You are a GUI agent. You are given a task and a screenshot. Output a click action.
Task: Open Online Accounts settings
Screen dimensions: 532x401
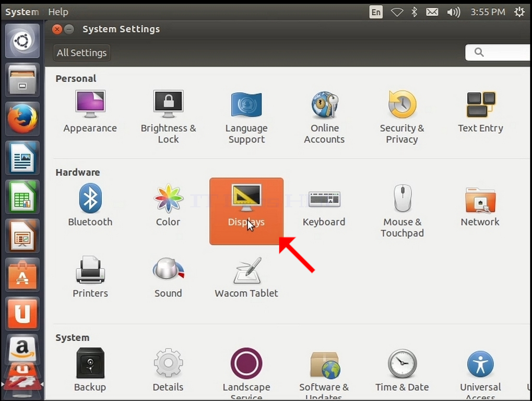tap(324, 117)
